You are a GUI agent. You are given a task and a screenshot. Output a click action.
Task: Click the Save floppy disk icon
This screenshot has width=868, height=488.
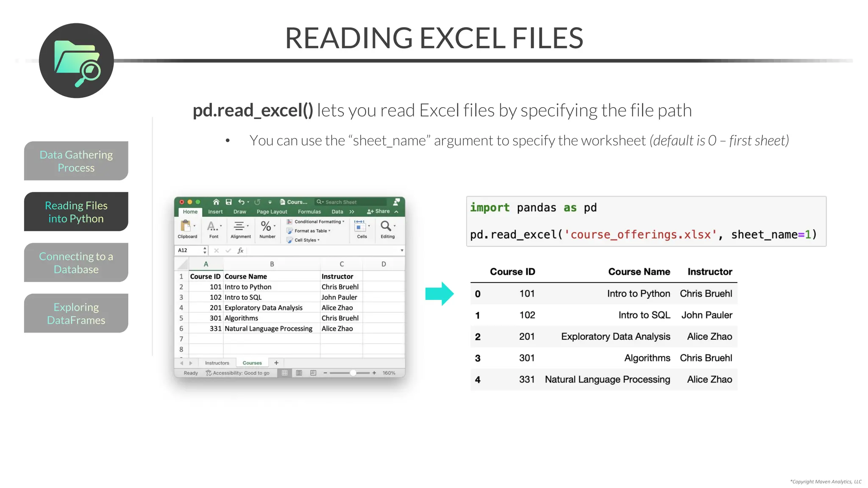228,202
